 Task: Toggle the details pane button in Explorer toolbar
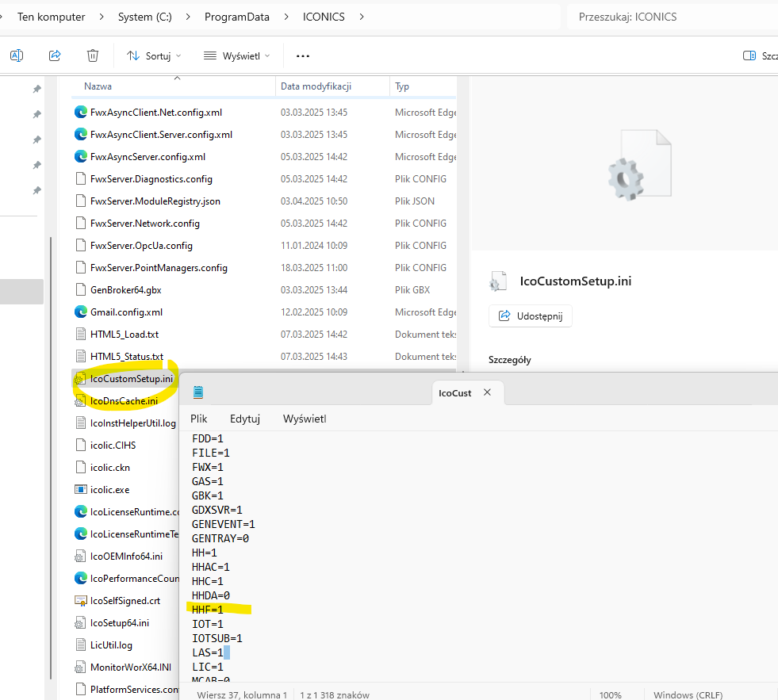click(x=749, y=55)
